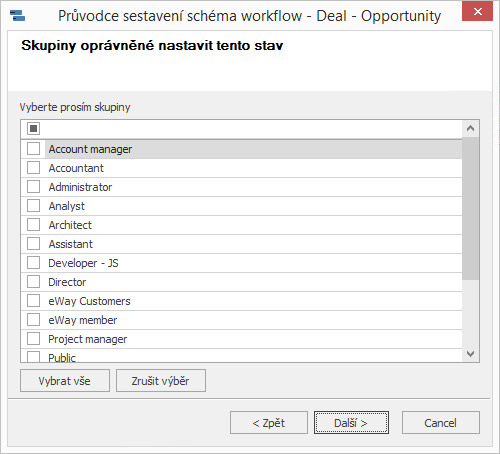This screenshot has width=500, height=454.
Task: Click the Zrušit výběr button
Action: (161, 381)
